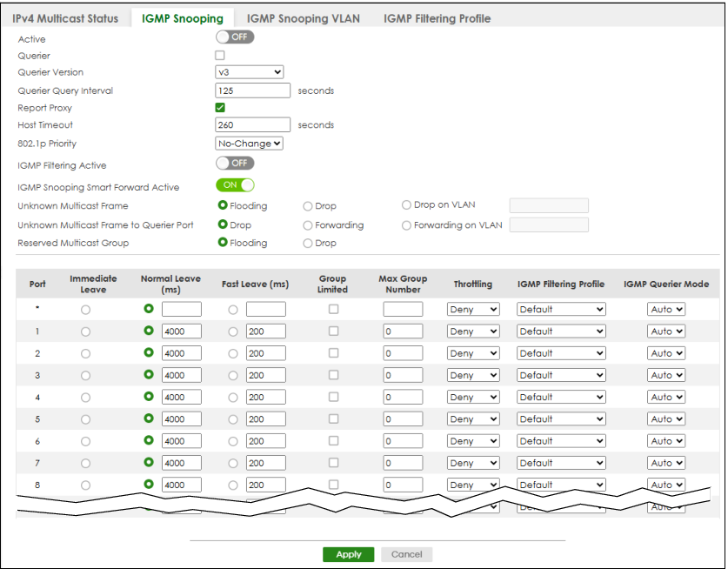This screenshot has width=728, height=569.
Task: Open Throttling dropdown for port 1
Action: click(x=473, y=331)
